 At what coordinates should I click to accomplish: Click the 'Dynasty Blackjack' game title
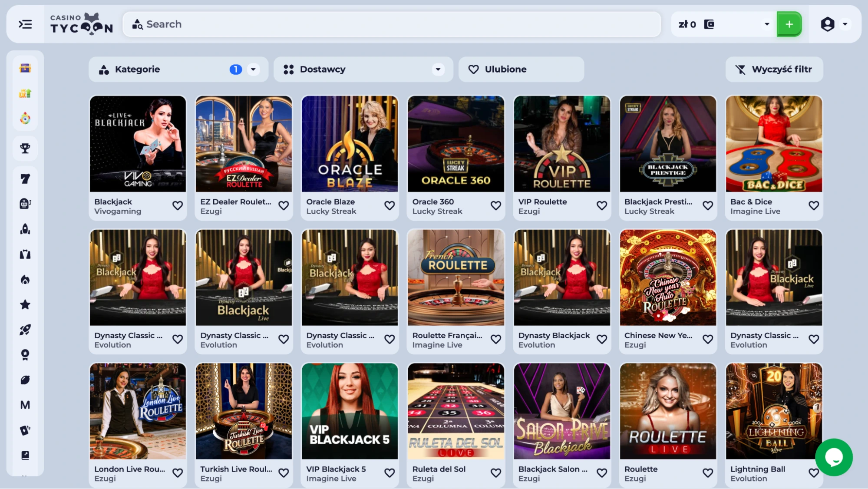554,336
